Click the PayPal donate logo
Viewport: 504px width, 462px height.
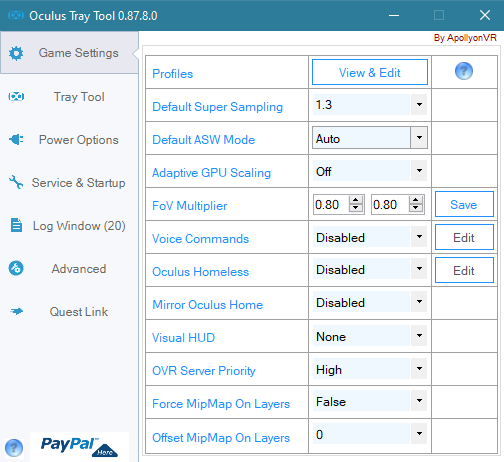pyautogui.click(x=79, y=447)
